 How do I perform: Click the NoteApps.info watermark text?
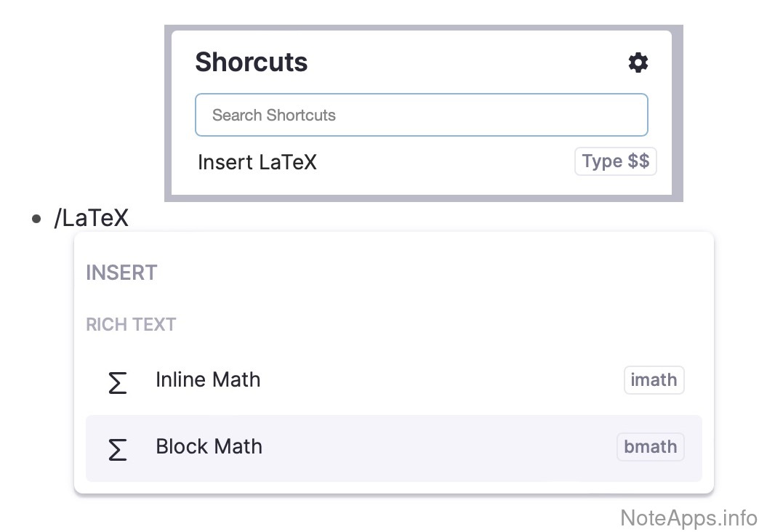pyautogui.click(x=688, y=517)
